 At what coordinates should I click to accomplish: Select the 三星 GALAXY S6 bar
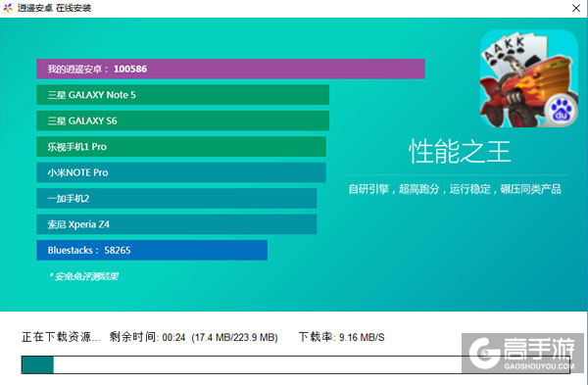(x=182, y=120)
